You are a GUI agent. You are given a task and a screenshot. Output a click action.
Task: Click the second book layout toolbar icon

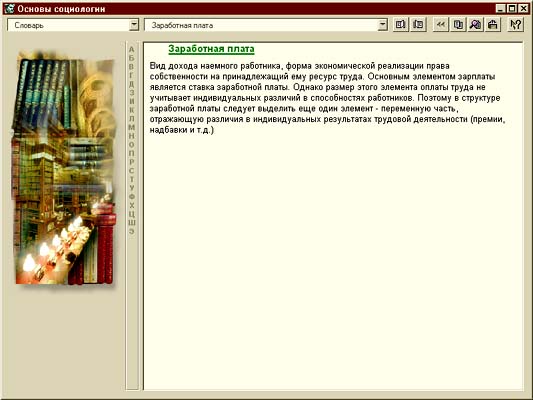[418, 24]
